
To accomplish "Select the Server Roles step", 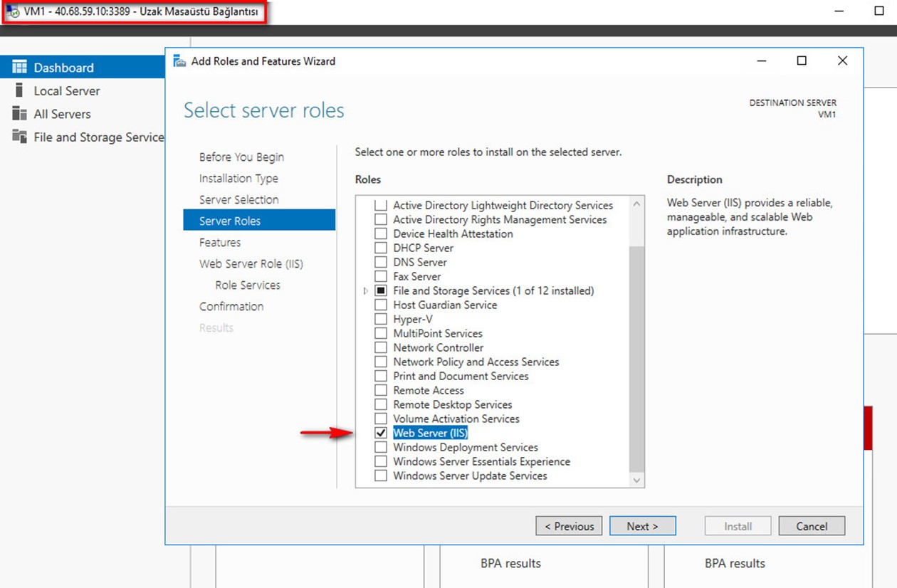I will pos(259,220).
